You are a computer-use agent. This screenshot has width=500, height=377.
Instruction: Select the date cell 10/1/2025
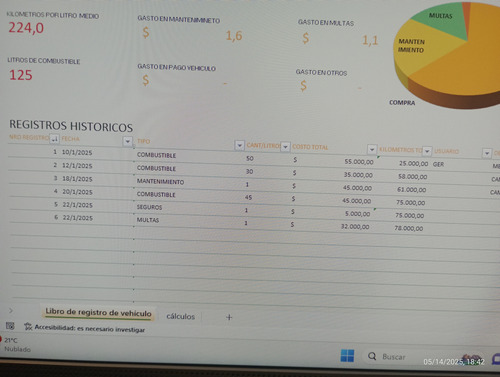77,152
